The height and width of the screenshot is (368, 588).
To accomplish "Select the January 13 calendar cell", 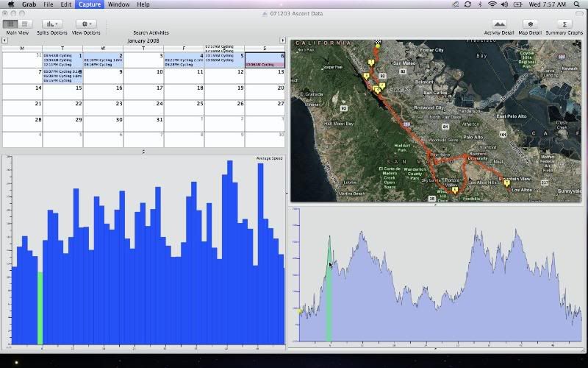I will (265, 76).
